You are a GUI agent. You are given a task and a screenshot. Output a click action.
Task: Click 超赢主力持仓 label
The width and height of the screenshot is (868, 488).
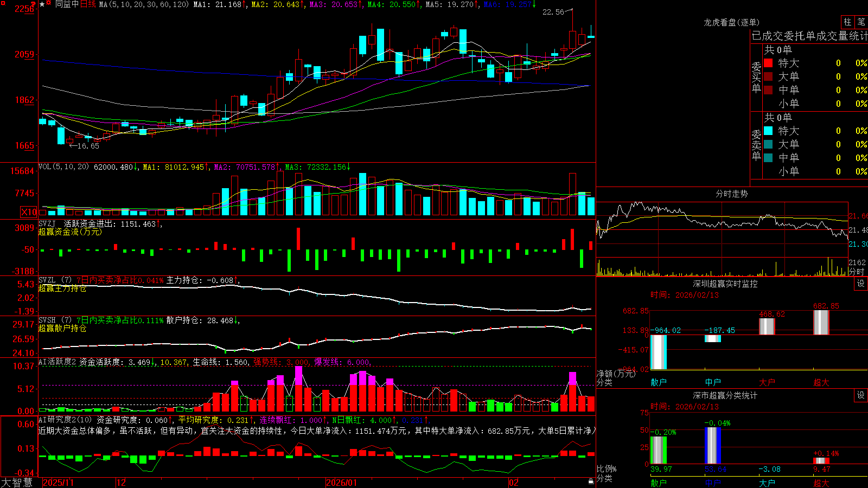coord(62,288)
